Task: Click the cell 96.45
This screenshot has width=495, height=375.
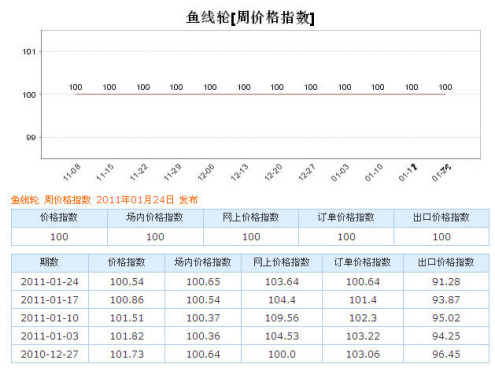Action: click(x=446, y=354)
